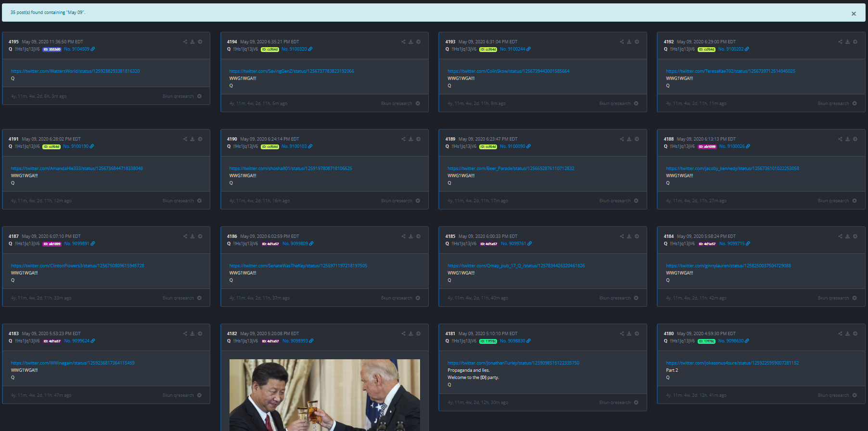Open post 4181 with the arrow icon
The image size is (868, 431).
(x=637, y=334)
